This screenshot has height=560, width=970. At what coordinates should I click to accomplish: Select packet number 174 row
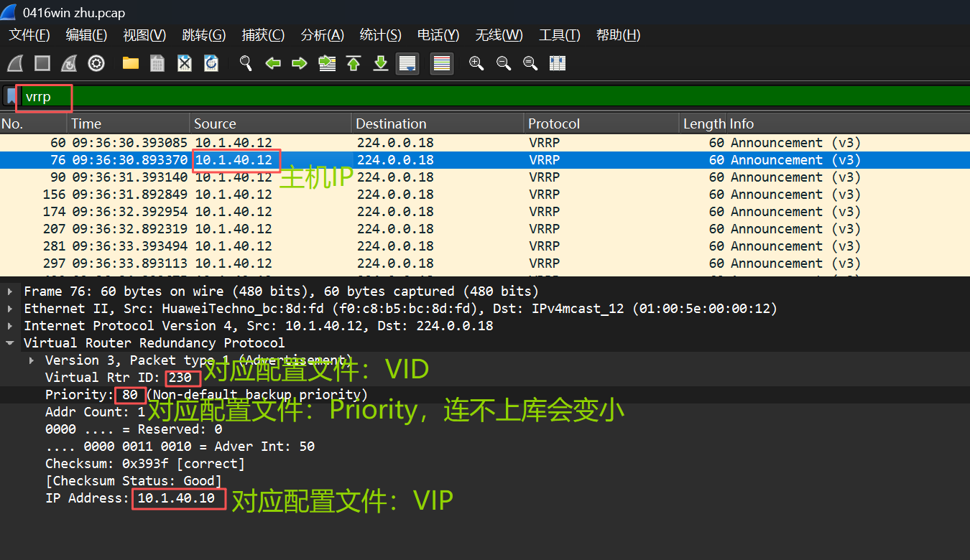pos(485,212)
